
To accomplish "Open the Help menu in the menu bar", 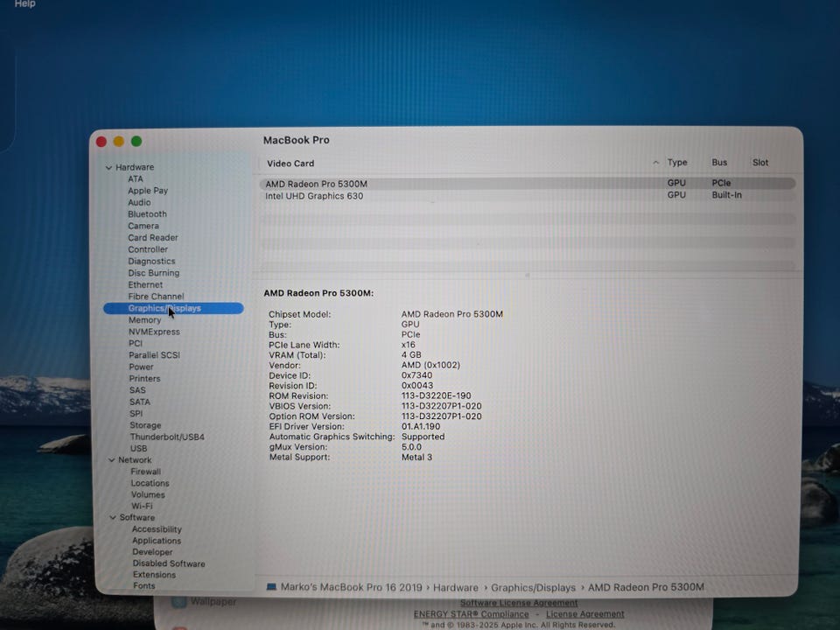I will pyautogui.click(x=25, y=4).
